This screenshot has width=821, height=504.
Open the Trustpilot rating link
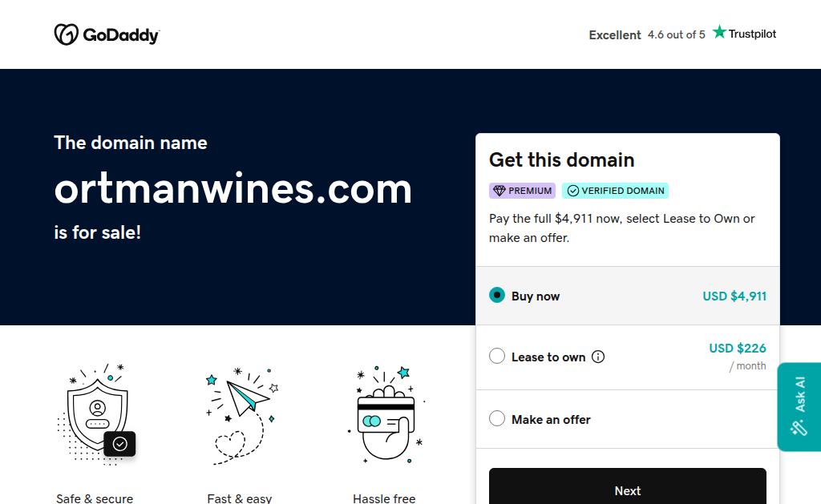(744, 33)
